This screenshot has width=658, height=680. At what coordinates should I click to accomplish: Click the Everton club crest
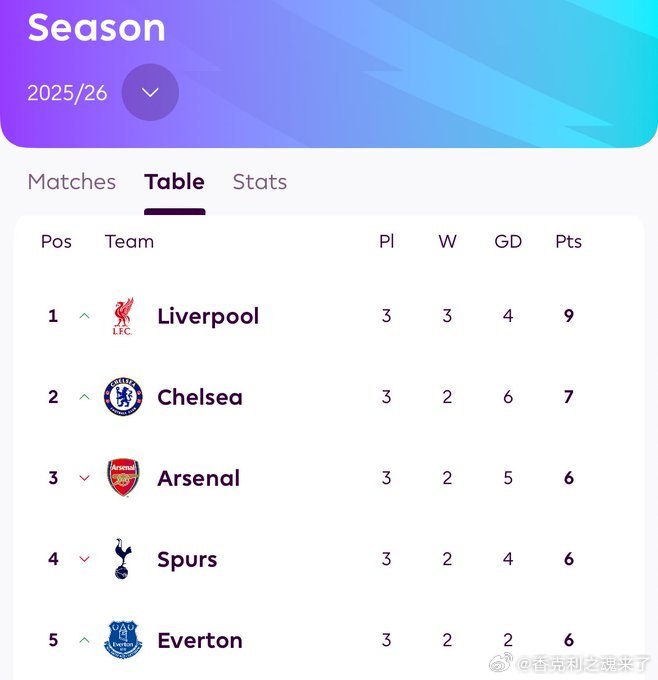click(123, 640)
